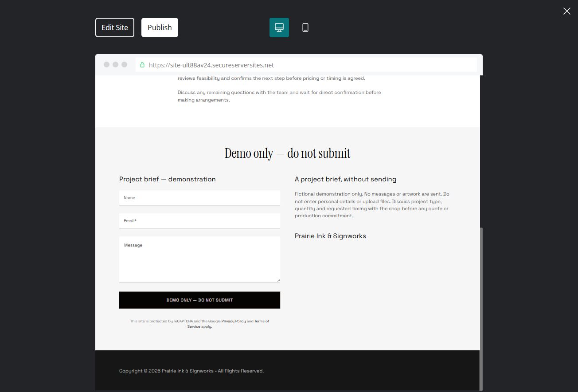This screenshot has height=392, width=578.
Task: Switch to desktop preview mode
Action: (x=279, y=27)
